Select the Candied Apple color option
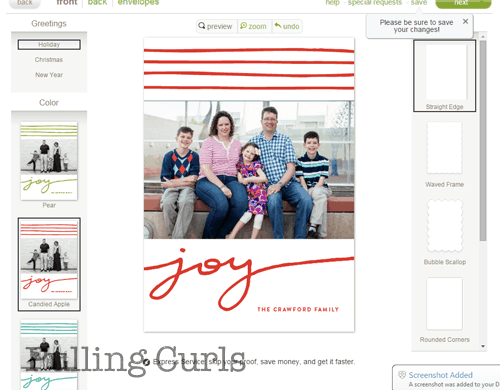 click(x=49, y=264)
